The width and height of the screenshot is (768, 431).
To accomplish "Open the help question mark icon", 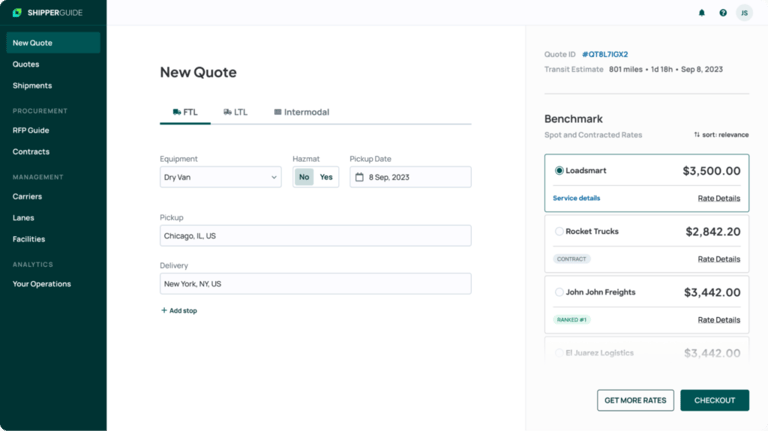I will point(723,13).
